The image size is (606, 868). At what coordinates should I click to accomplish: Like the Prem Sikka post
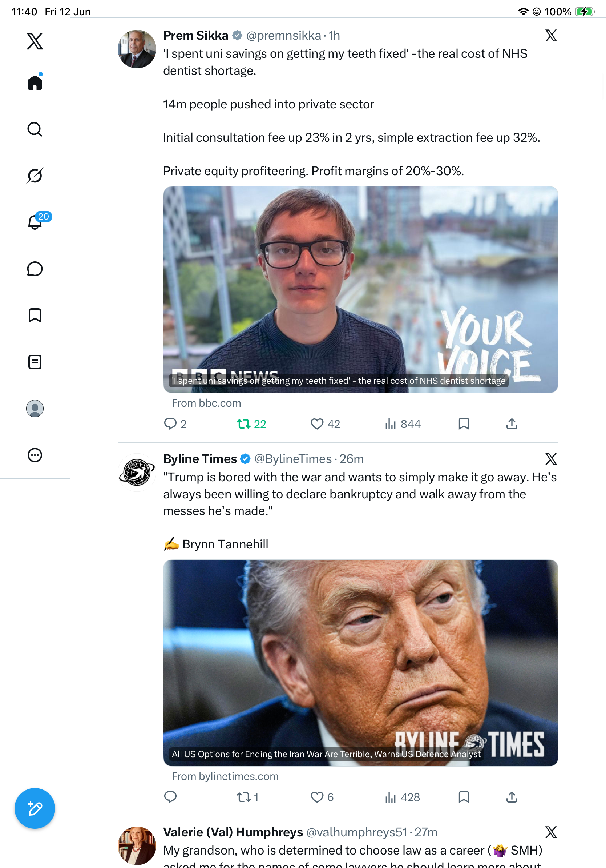click(x=325, y=424)
